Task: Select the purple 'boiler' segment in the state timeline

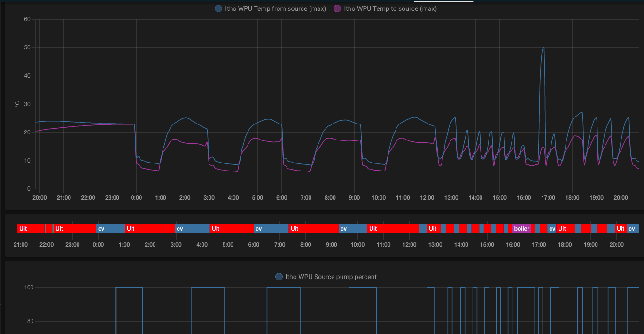Action: click(521, 229)
